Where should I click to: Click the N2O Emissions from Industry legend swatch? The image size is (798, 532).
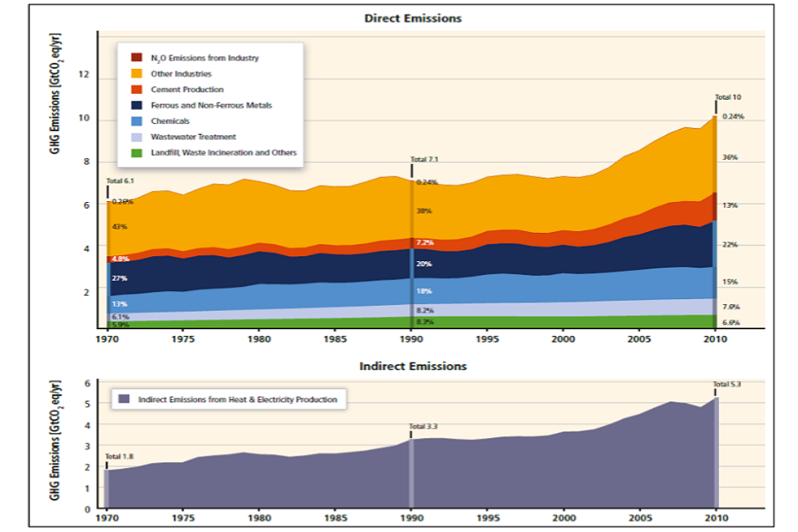(x=136, y=58)
